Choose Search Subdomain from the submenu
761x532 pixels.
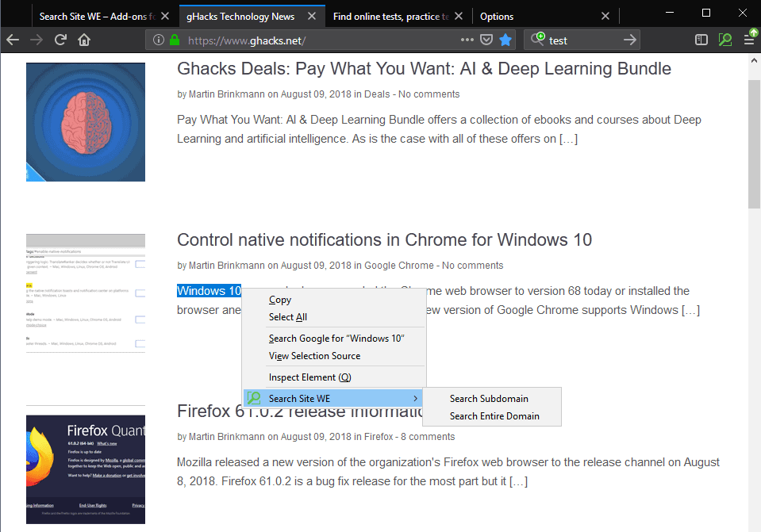pos(489,399)
